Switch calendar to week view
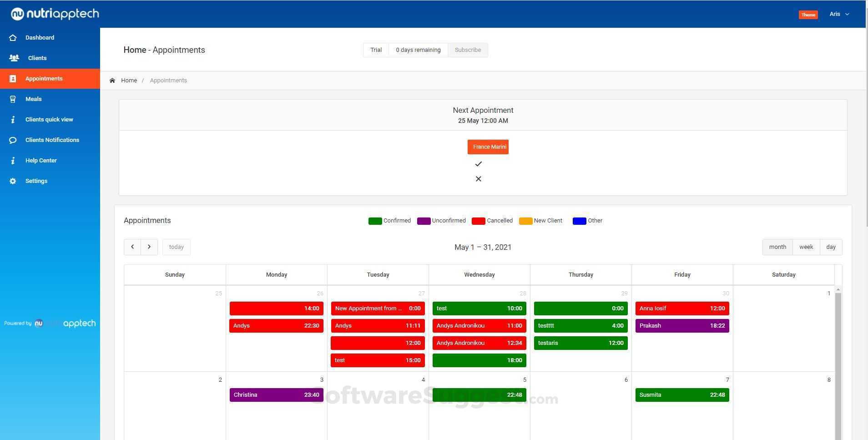Viewport: 868px width, 440px height. 806,247
